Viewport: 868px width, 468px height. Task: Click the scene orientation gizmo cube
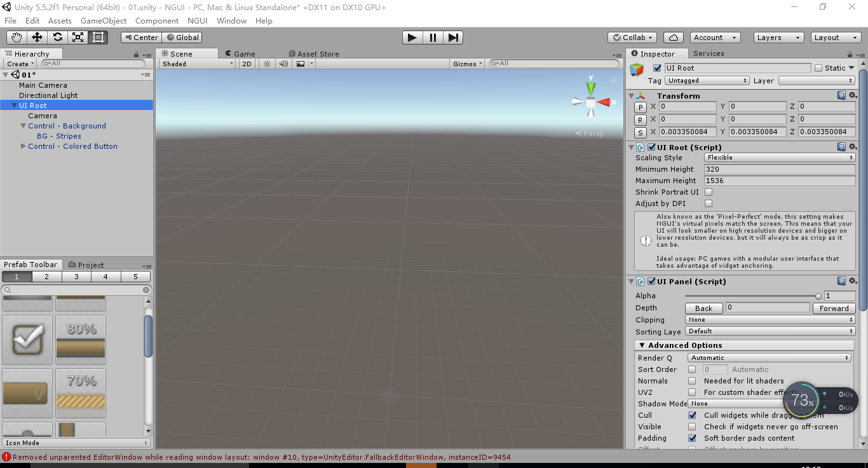click(590, 102)
